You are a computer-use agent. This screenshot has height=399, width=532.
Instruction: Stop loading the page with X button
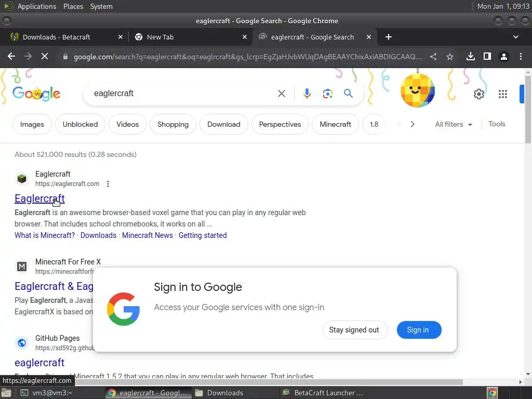(x=45, y=56)
